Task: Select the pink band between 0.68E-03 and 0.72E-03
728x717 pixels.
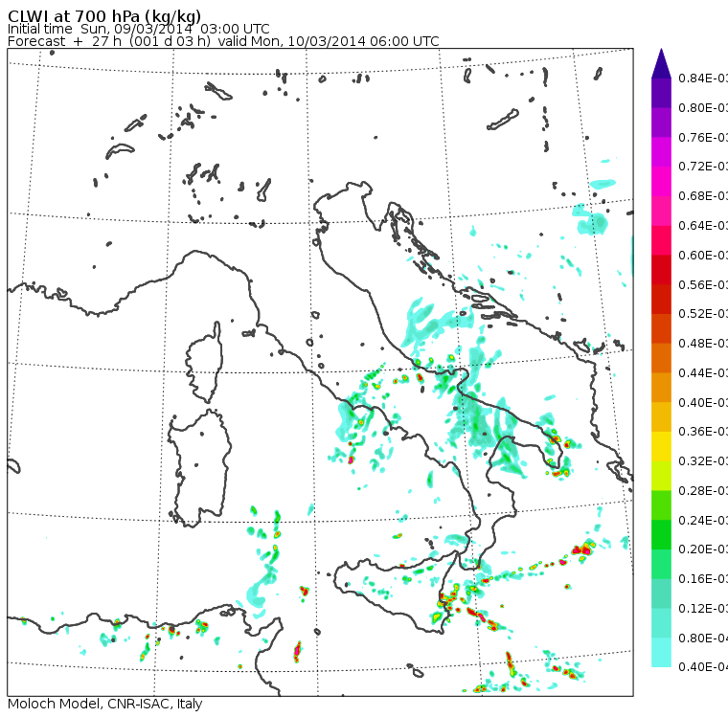Action: tap(661, 182)
